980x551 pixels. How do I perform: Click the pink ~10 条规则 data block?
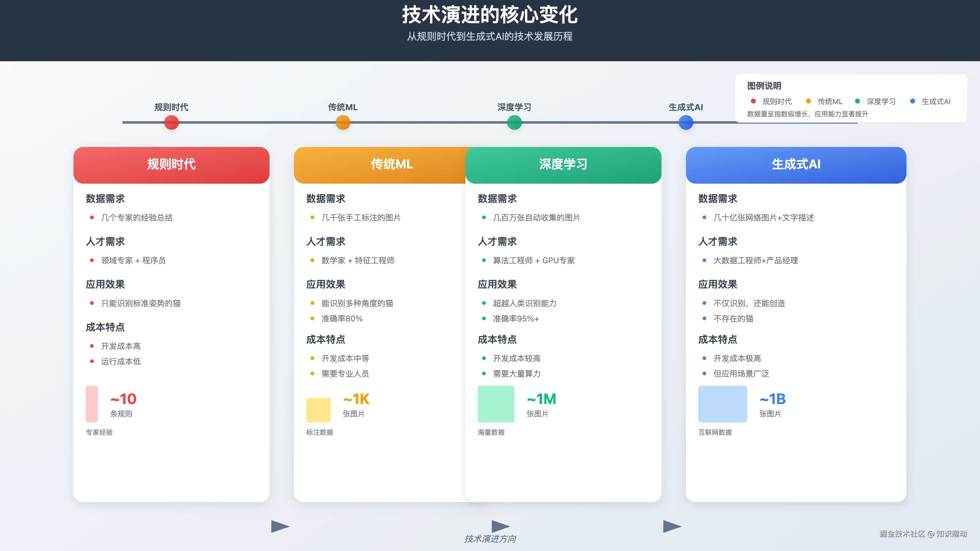click(x=92, y=404)
